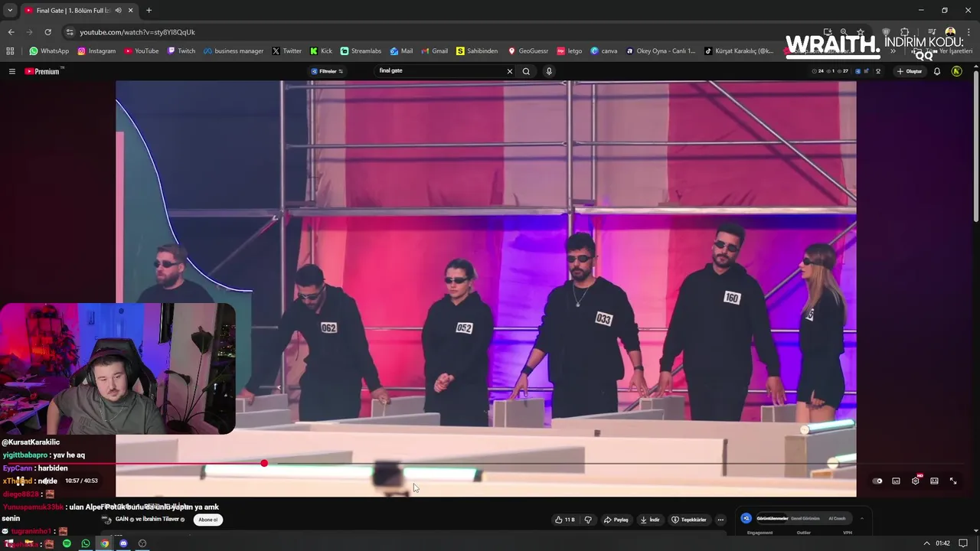This screenshot has width=980, height=551.
Task: Open the Mail bookmark
Action: [x=401, y=51]
